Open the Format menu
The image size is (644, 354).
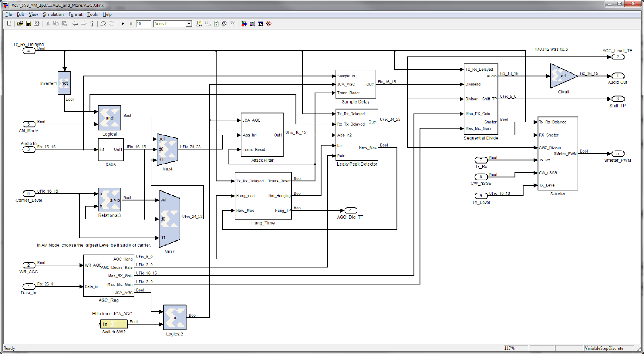[75, 14]
